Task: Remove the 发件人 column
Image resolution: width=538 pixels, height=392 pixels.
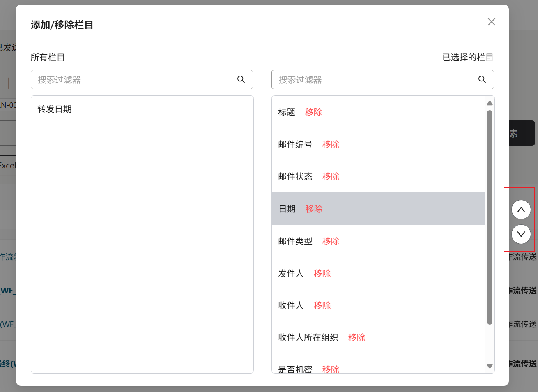Action: tap(322, 274)
